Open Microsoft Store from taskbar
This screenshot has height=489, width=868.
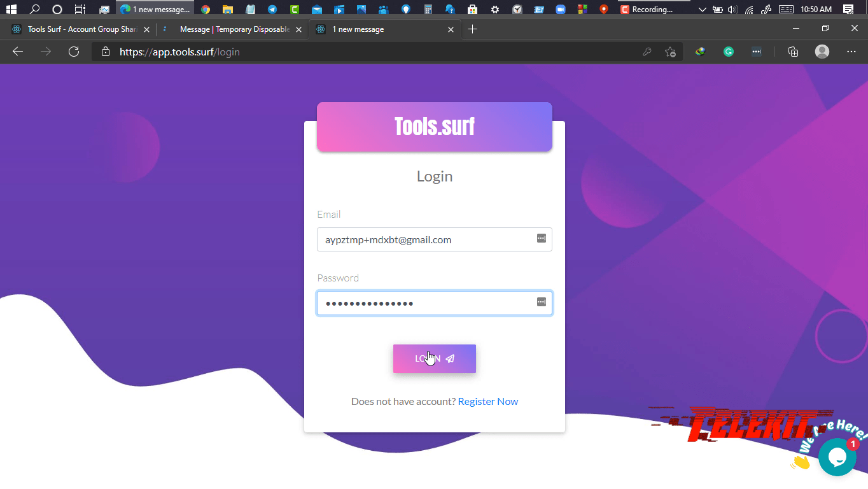tap(472, 10)
